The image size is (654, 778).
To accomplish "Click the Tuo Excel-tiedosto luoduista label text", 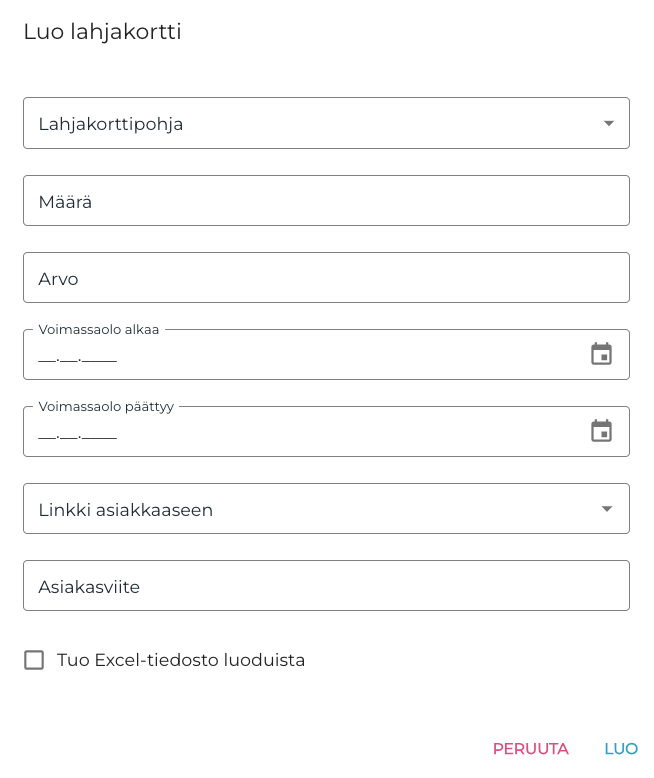I will tap(181, 660).
